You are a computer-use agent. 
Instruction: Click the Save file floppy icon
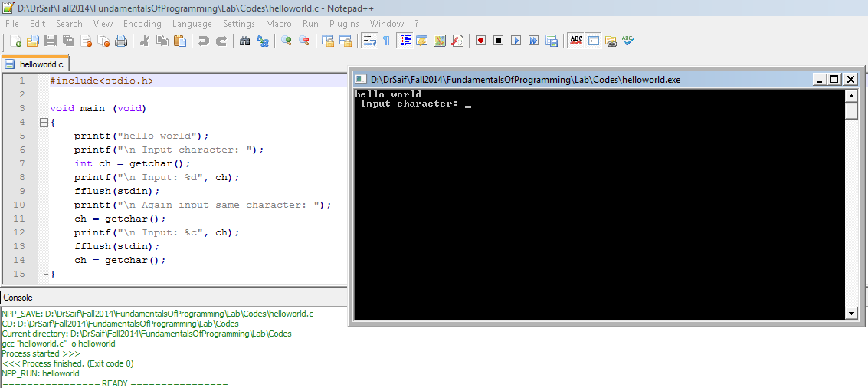point(51,41)
